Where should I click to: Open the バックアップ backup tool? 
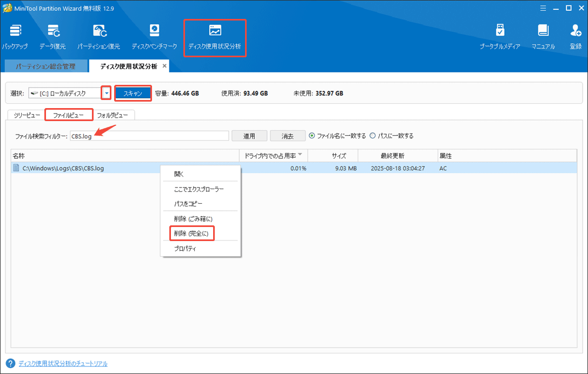point(15,37)
